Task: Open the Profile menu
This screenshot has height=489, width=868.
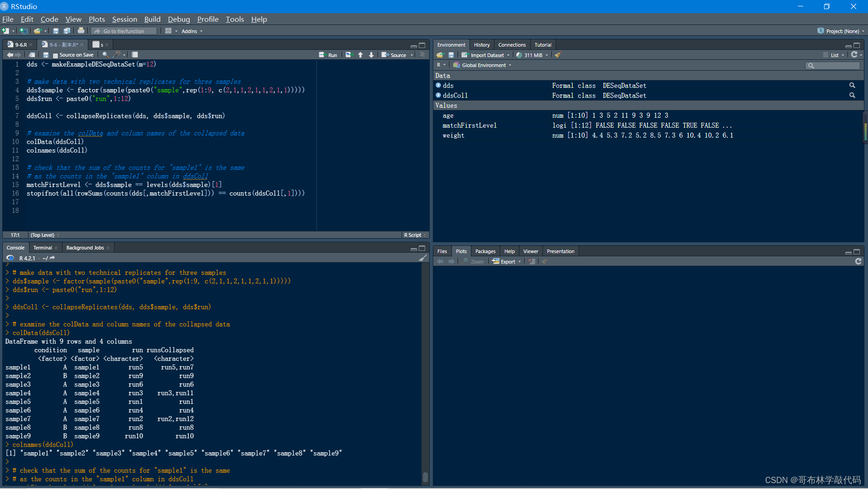Action: point(208,19)
